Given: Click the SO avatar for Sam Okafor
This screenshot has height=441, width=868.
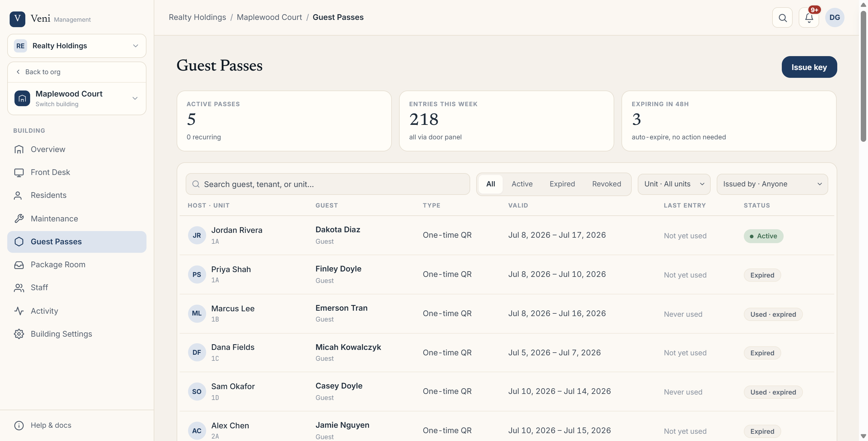Looking at the screenshot, I should (x=197, y=392).
